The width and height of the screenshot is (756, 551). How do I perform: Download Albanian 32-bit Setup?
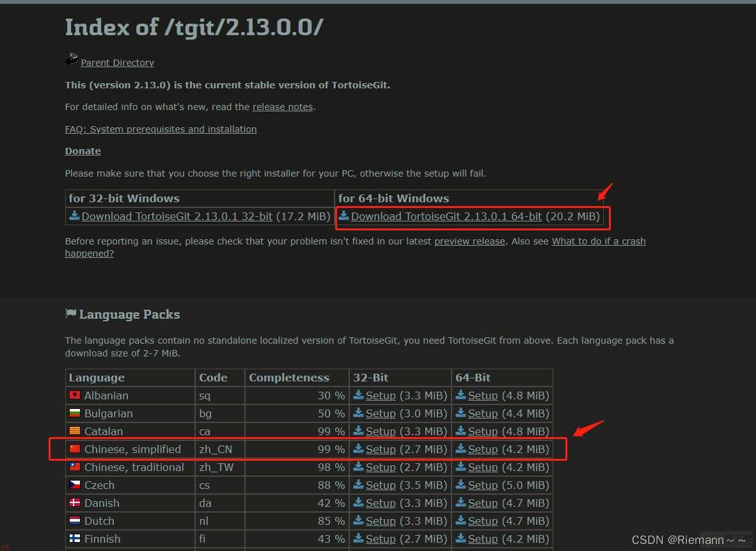pyautogui.click(x=381, y=395)
